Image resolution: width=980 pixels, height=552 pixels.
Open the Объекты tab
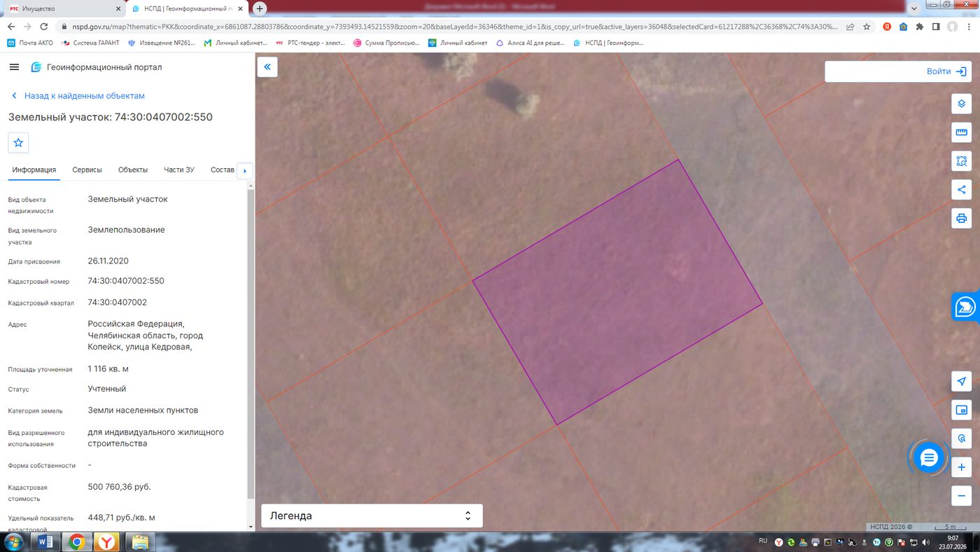133,170
